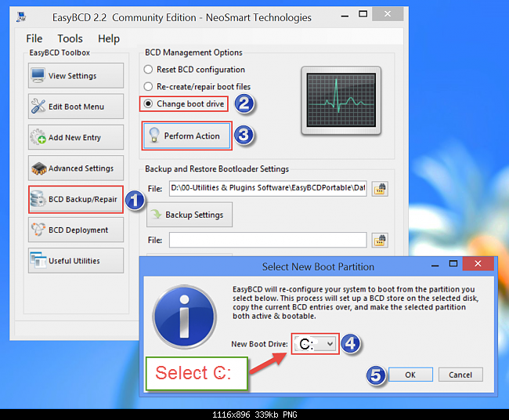The width and height of the screenshot is (509, 420).
Task: Open the Help menu
Action: 109,38
